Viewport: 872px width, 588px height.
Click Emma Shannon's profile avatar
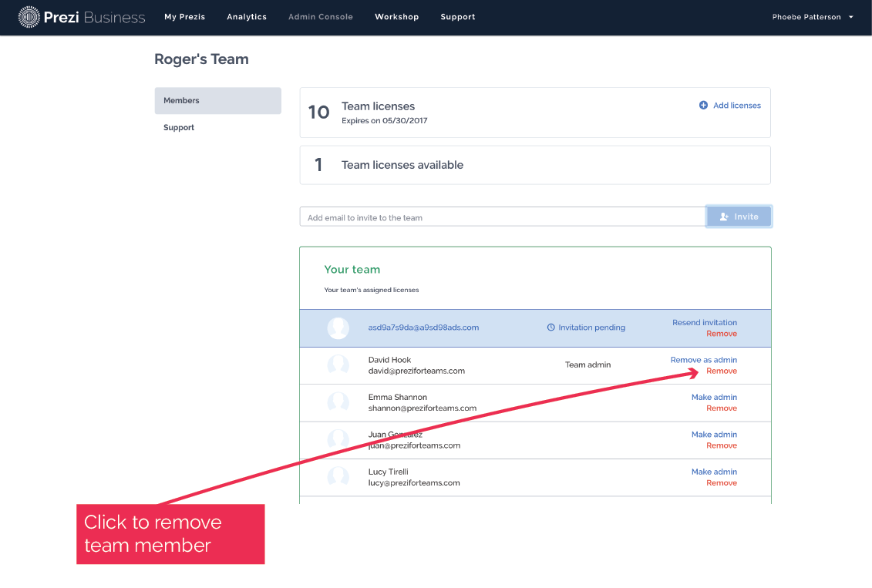pos(338,402)
